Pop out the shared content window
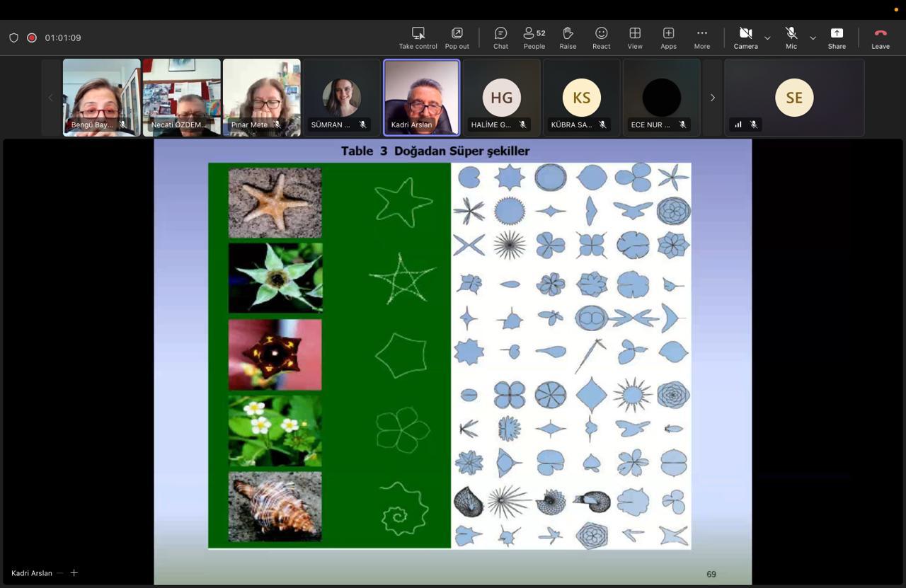This screenshot has height=588, width=906. click(x=457, y=38)
